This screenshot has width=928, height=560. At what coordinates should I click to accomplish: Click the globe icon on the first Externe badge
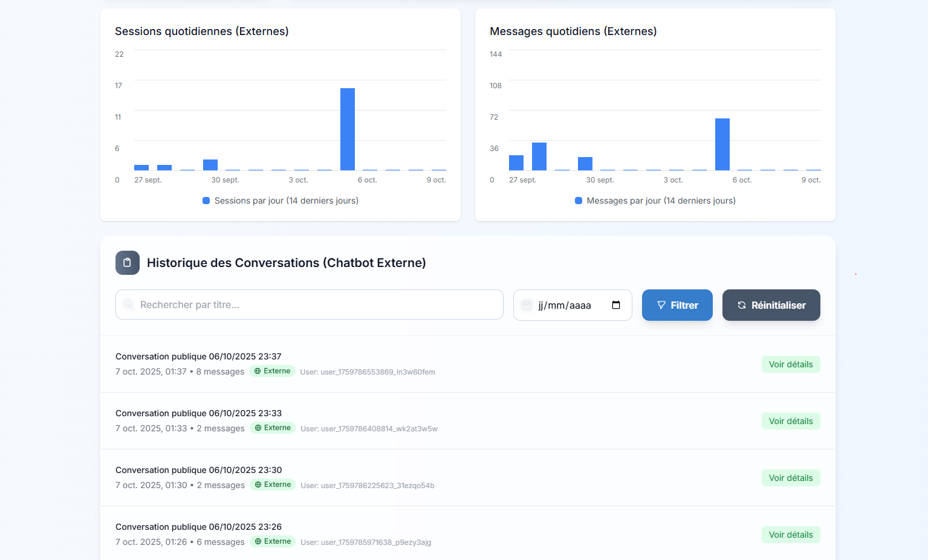(x=258, y=370)
